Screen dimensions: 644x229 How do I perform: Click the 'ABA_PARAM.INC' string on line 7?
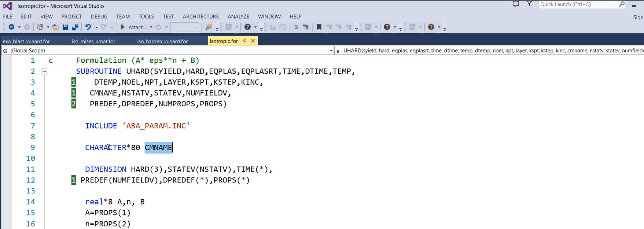pos(156,126)
